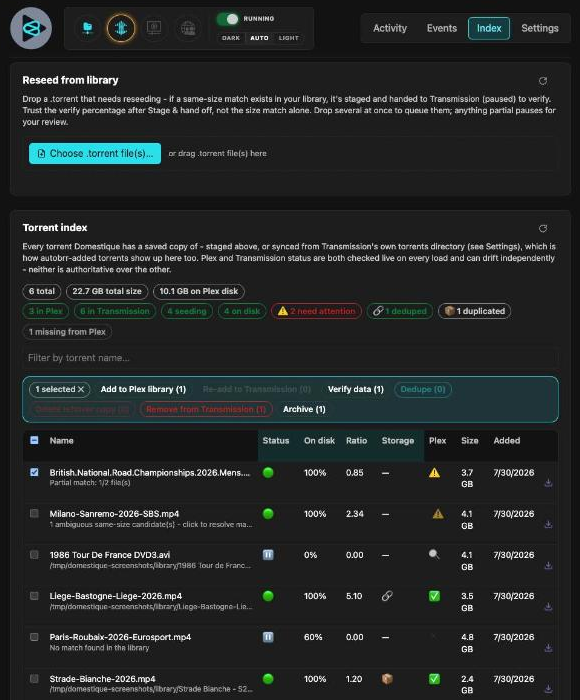580x700 pixels.
Task: Click the Domestique app logo
Action: 31,28
